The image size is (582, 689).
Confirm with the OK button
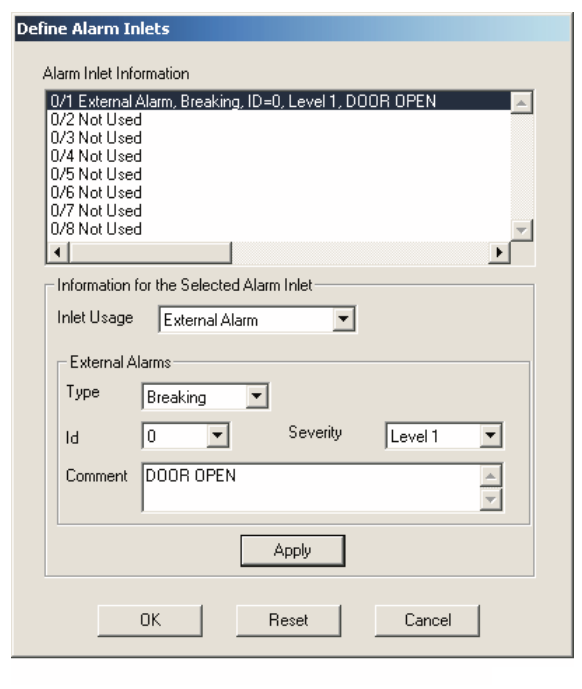click(x=150, y=620)
